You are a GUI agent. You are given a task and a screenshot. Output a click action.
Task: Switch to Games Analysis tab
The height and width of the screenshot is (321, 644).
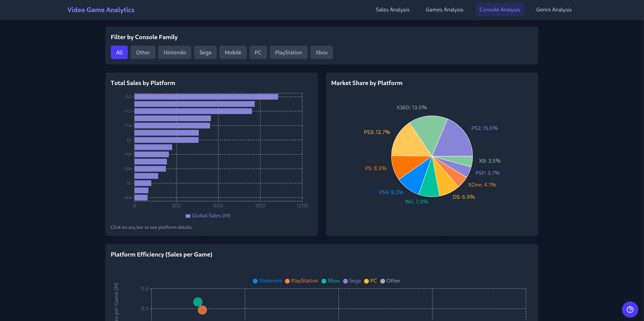coord(444,9)
